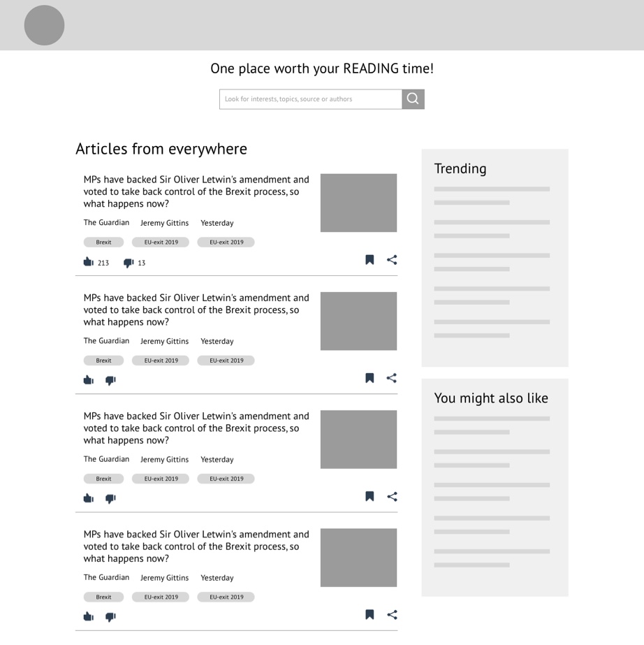Select the Brexit tag on first article
The height and width of the screenshot is (645, 644).
[103, 242]
